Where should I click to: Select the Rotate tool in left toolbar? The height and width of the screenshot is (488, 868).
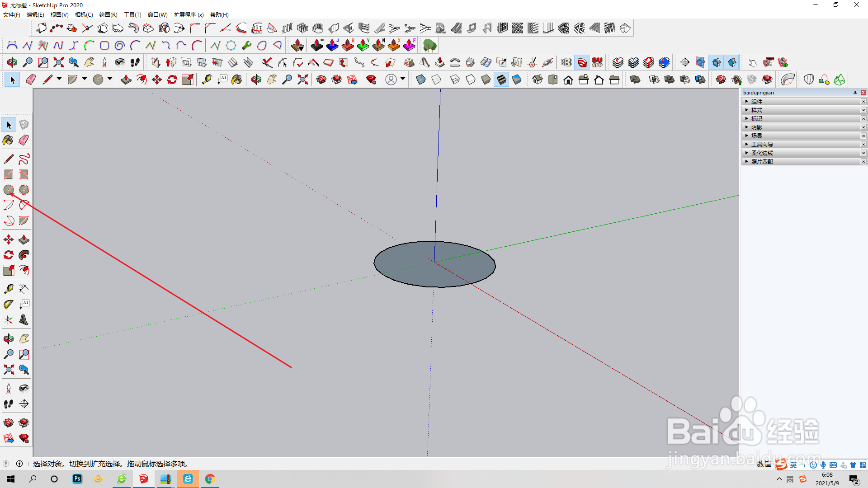[9, 255]
